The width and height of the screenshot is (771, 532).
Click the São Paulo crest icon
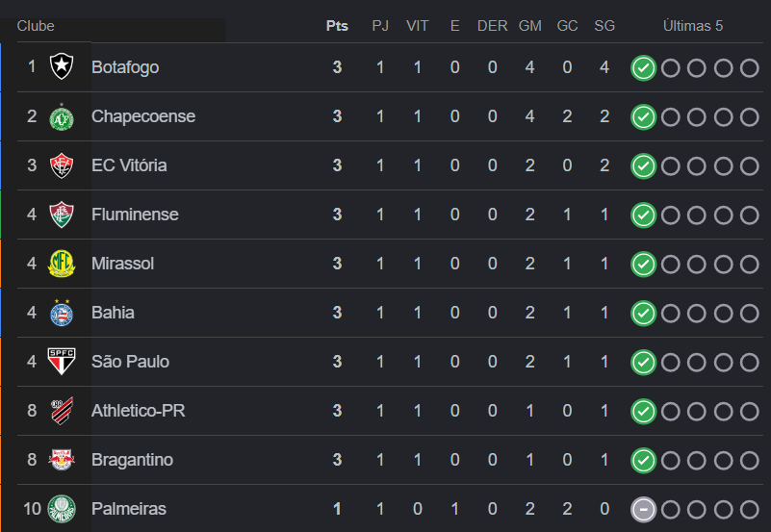pyautogui.click(x=62, y=362)
